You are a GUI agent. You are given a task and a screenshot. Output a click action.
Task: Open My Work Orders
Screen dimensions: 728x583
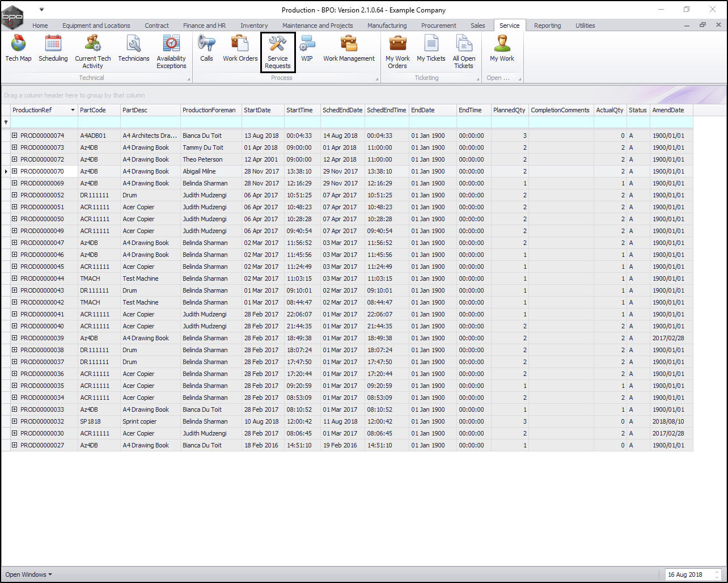pyautogui.click(x=397, y=52)
